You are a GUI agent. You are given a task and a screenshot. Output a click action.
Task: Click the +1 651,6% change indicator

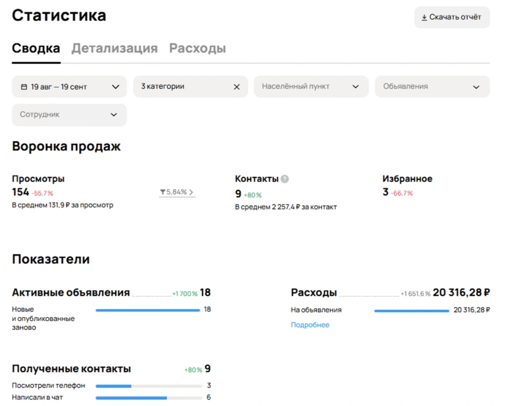click(415, 294)
